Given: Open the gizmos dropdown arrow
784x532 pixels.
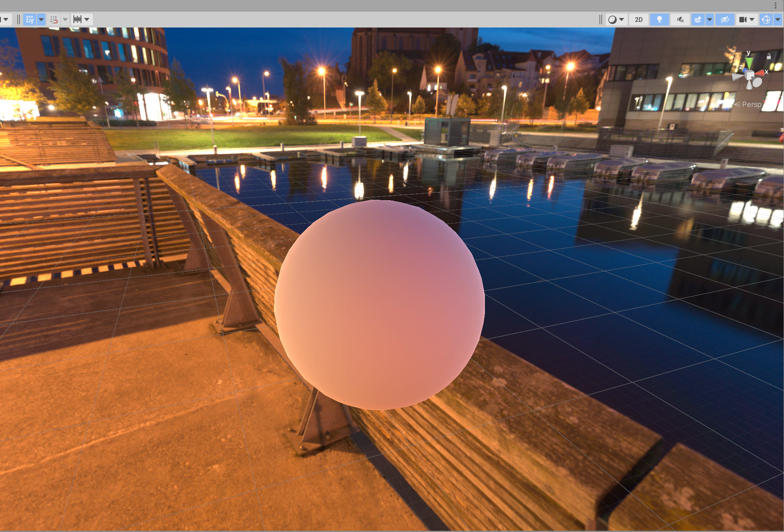Looking at the screenshot, I should 778,19.
